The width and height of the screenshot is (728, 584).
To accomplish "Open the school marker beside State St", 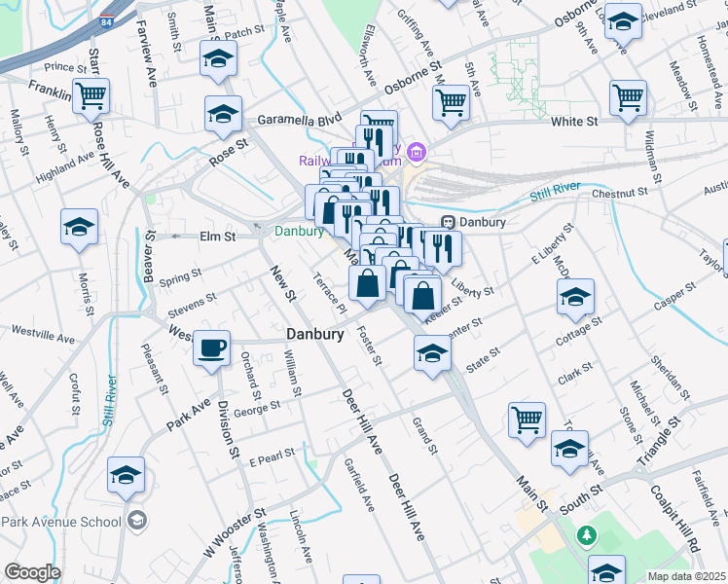I will [432, 356].
